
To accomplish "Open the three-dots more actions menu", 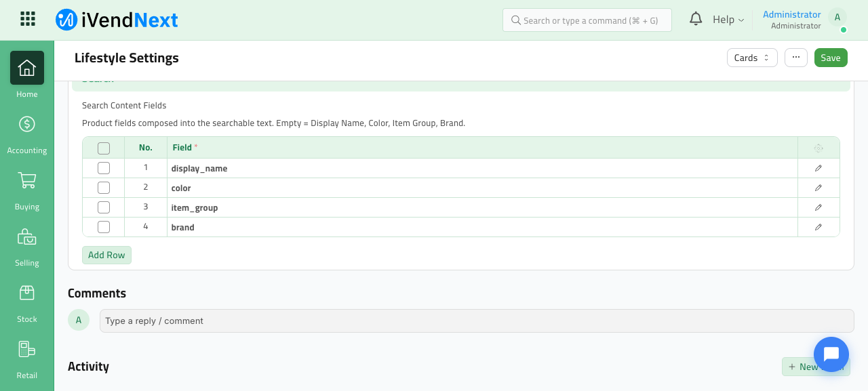I will 796,58.
